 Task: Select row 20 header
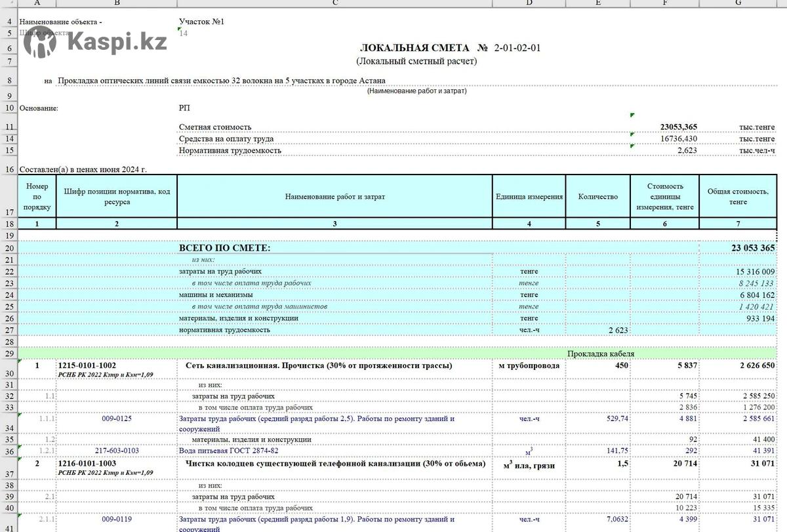click(x=9, y=248)
